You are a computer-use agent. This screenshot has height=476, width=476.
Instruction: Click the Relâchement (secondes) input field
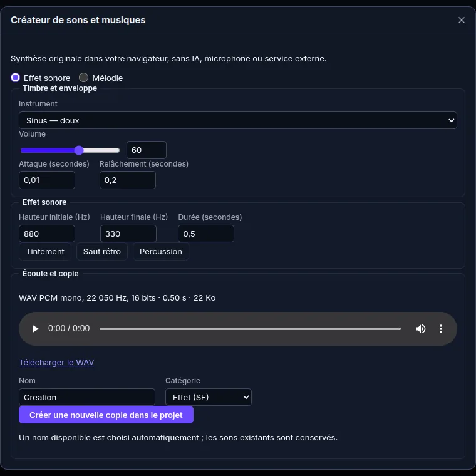pos(128,180)
